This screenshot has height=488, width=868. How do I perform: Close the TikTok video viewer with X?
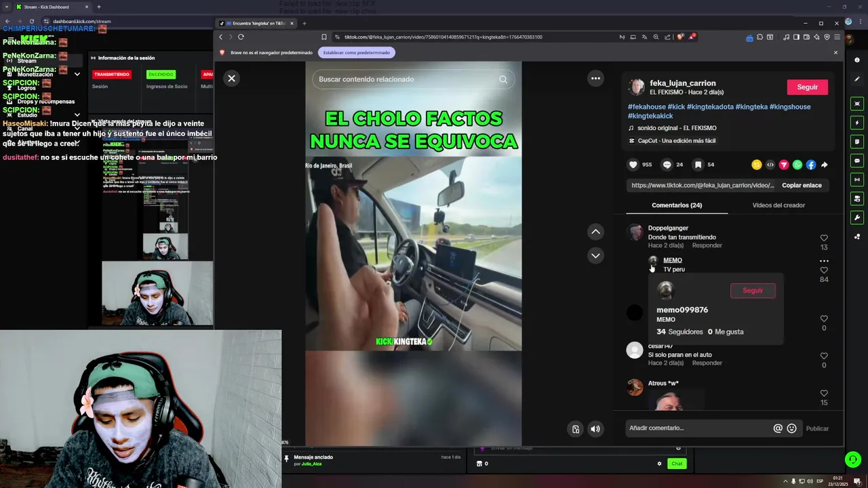pyautogui.click(x=231, y=79)
